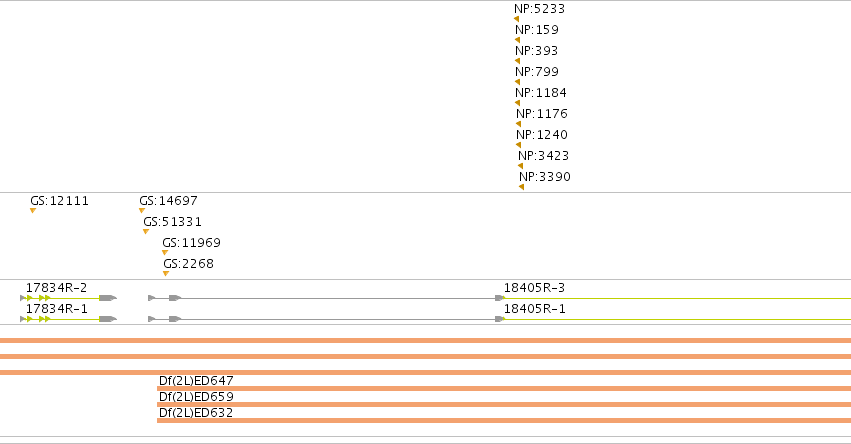This screenshot has width=851, height=444.
Task: Click the GS:14697 insertion marker triangle
Action: pyautogui.click(x=142, y=211)
